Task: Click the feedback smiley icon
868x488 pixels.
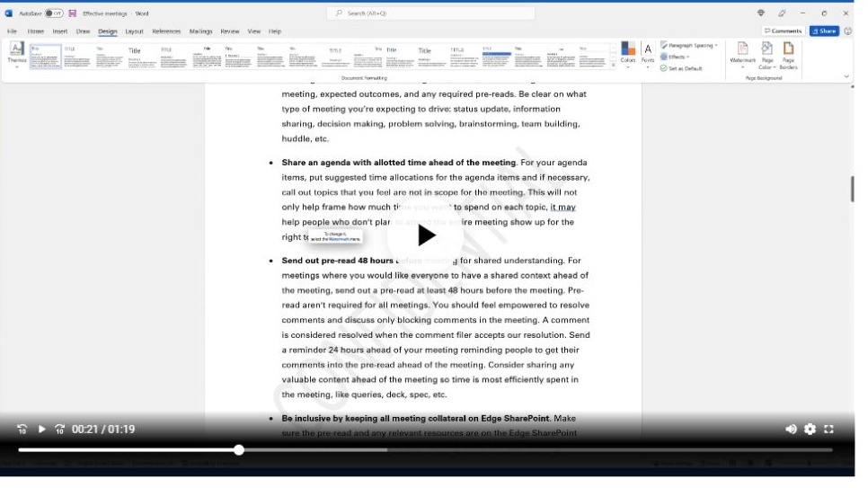Action: (847, 31)
